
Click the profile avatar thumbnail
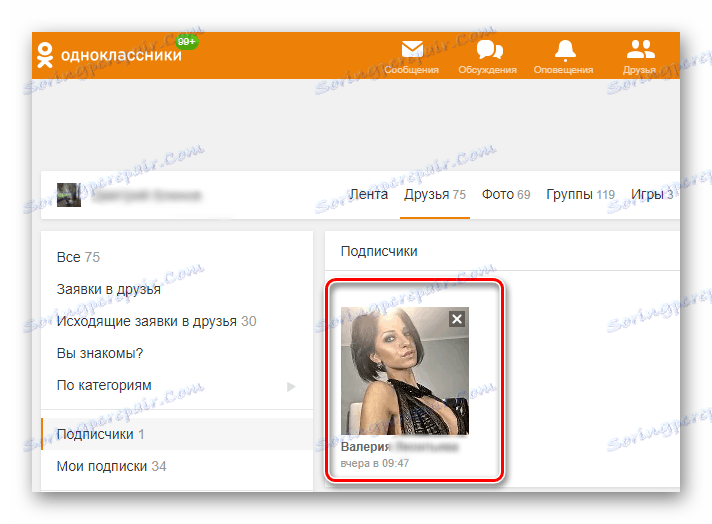click(x=69, y=195)
